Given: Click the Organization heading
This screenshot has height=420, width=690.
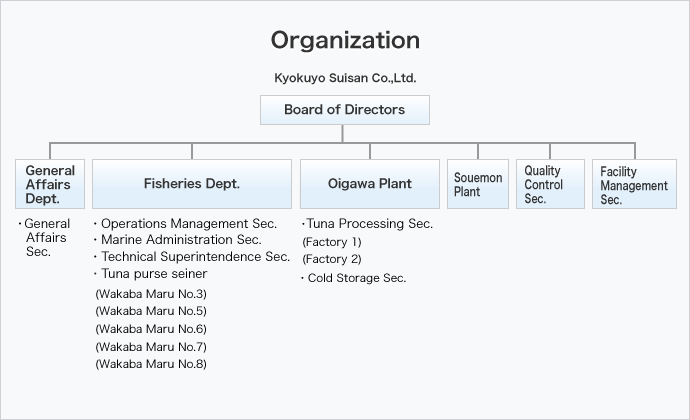Looking at the screenshot, I should tap(345, 41).
